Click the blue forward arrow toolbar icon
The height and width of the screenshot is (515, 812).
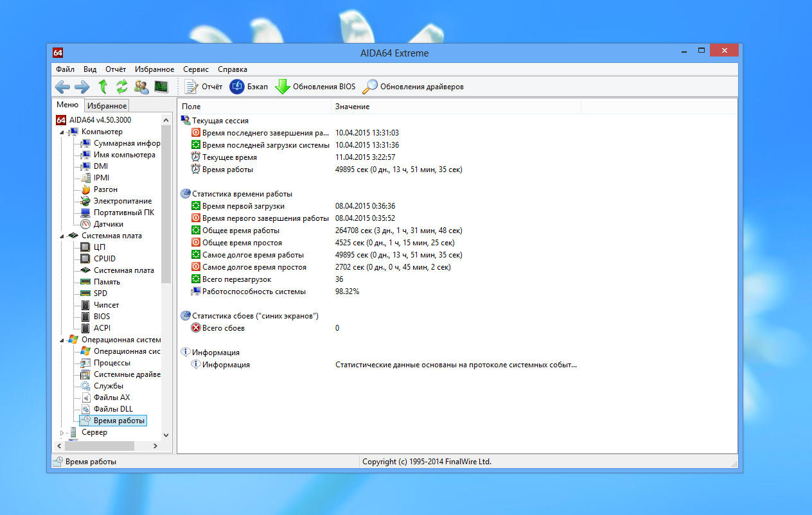click(x=82, y=87)
